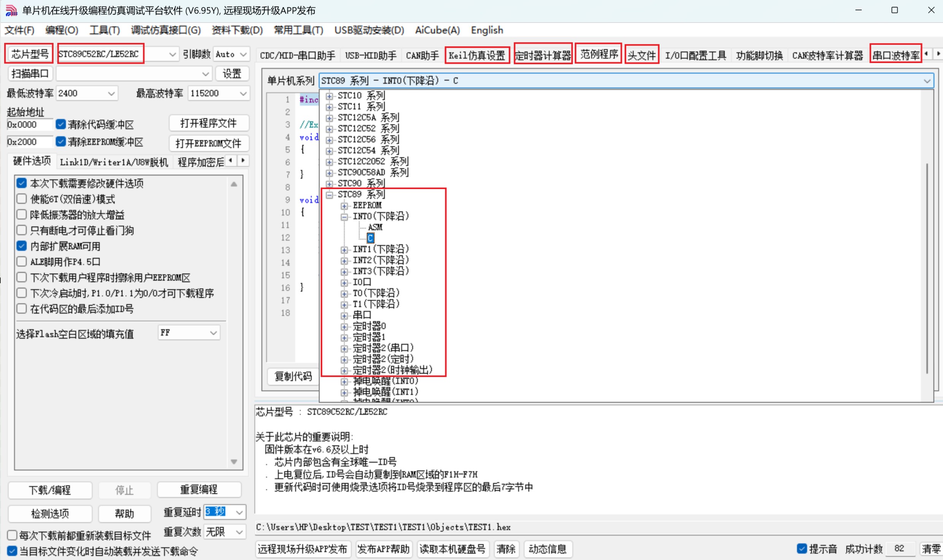Toggle 本次下载需要修改硬件选项 checkbox
Viewport: 943px width, 560px height.
pyautogui.click(x=22, y=183)
